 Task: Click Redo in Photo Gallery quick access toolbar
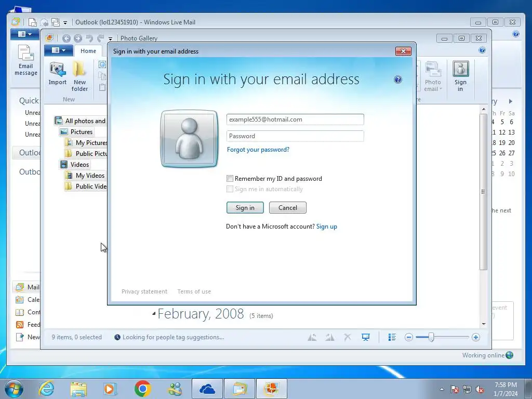point(101,38)
